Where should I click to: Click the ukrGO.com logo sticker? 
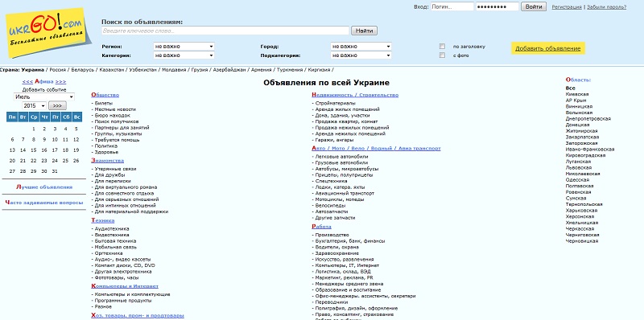(45, 32)
